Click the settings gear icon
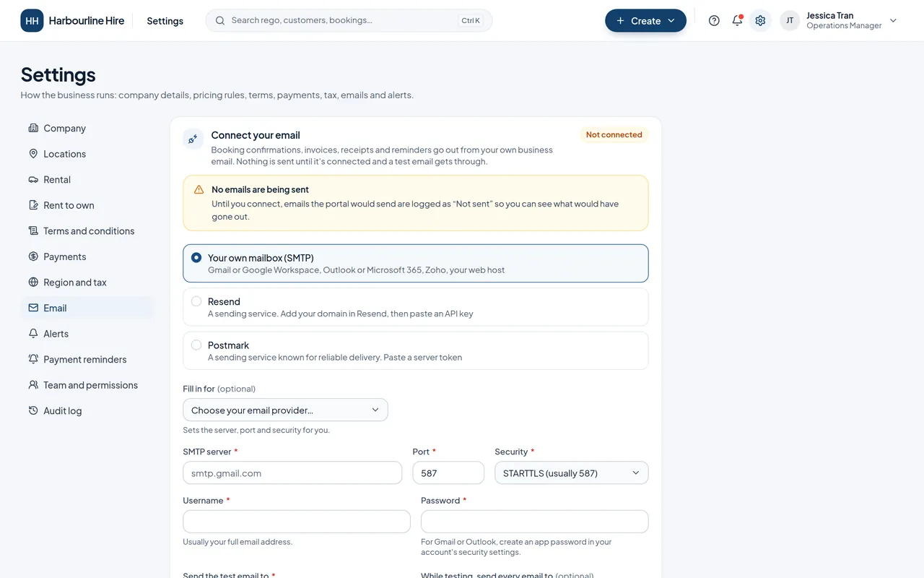924x578 pixels. tap(760, 21)
